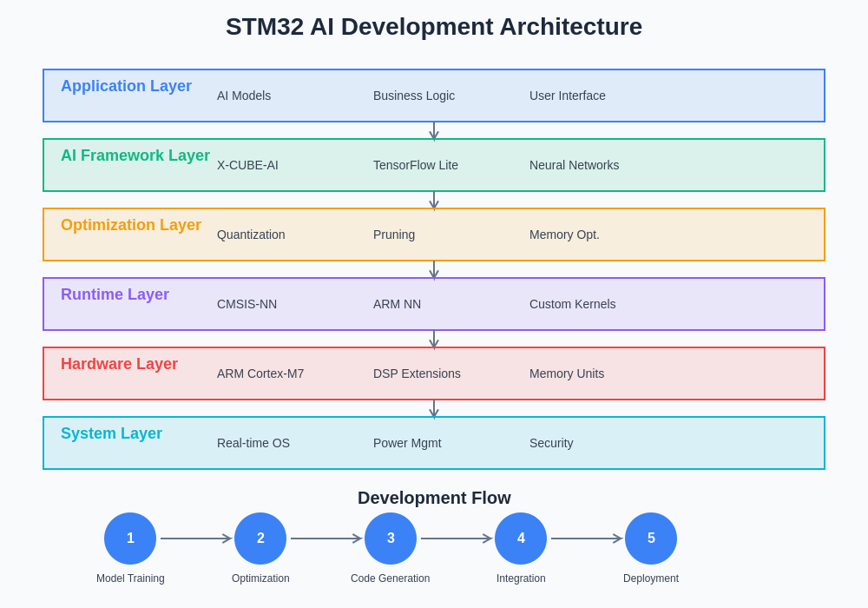Click the Development Flow heading
The width and height of the screenshot is (868, 608).
(434, 498)
